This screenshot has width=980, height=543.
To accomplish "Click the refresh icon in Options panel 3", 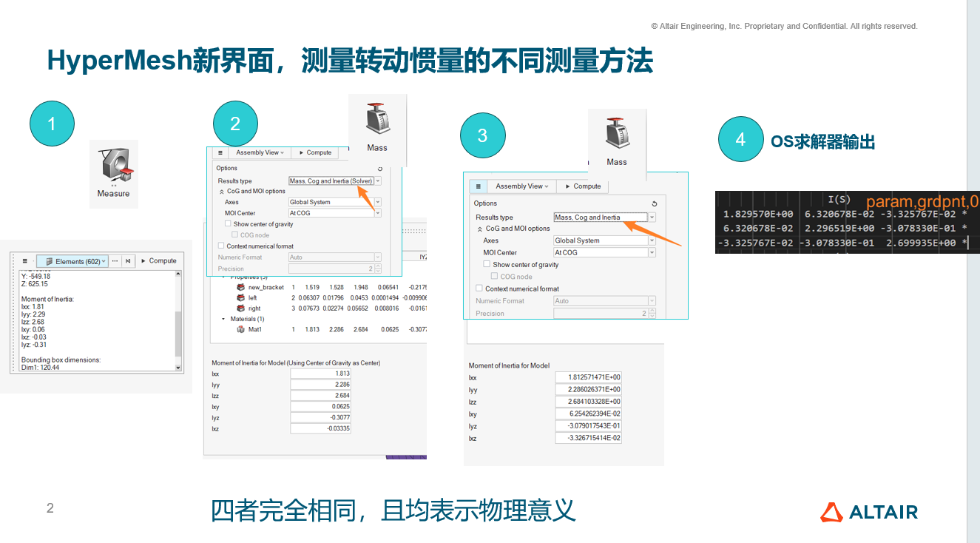I will point(654,203).
